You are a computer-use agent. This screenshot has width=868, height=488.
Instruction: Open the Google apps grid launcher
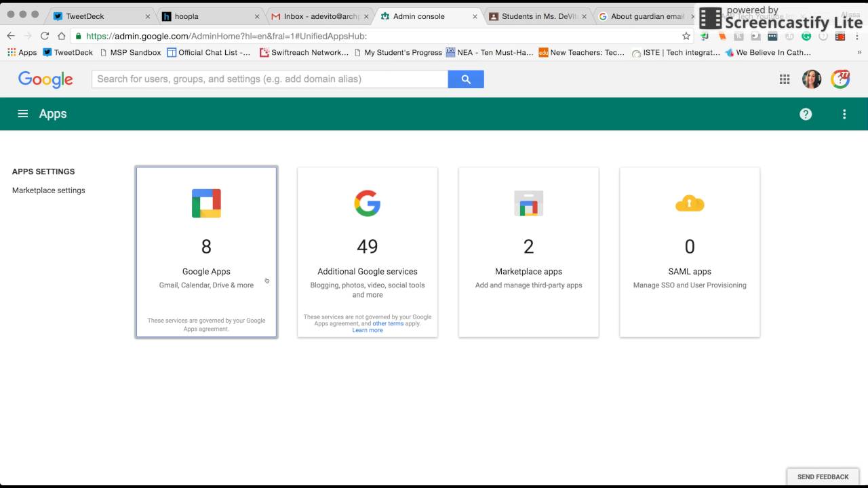(785, 79)
